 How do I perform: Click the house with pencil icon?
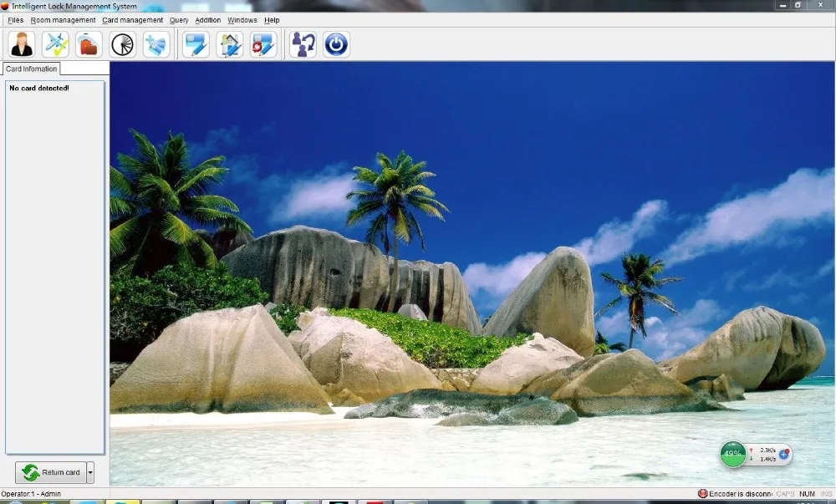point(230,43)
